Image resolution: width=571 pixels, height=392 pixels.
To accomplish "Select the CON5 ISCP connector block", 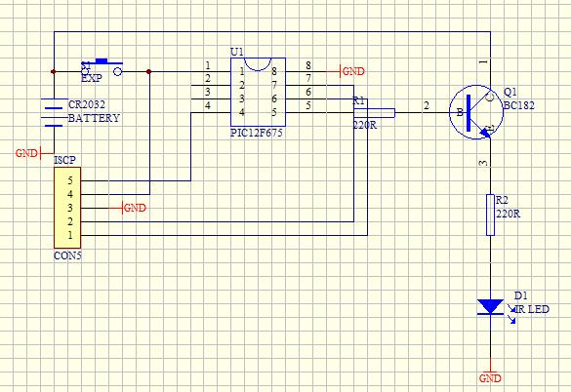I will (67, 208).
